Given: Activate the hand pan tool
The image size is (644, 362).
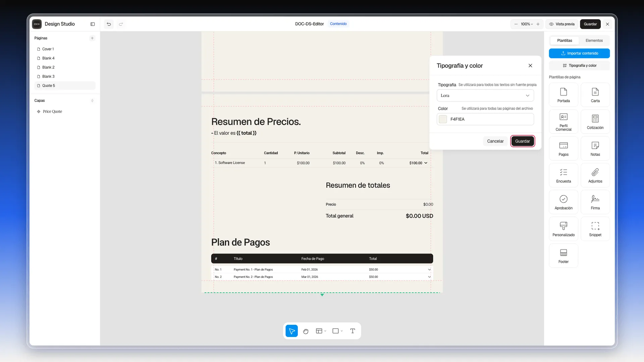Looking at the screenshot, I should pos(306,331).
